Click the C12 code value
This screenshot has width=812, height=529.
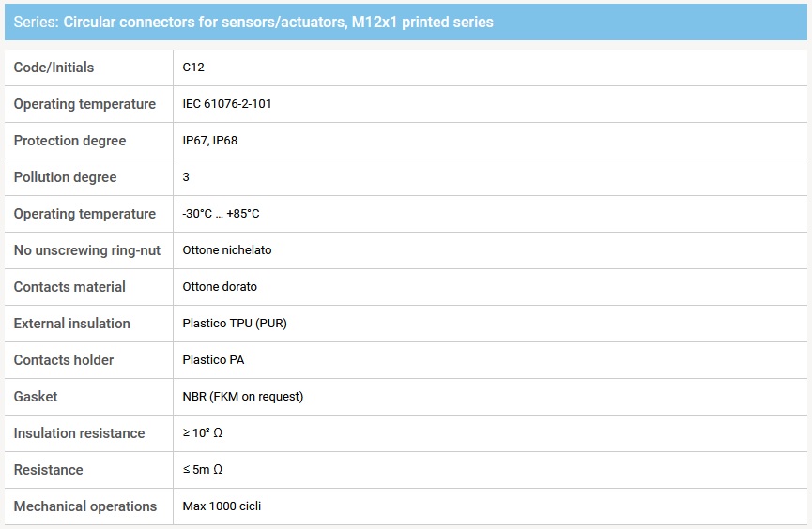(x=193, y=68)
